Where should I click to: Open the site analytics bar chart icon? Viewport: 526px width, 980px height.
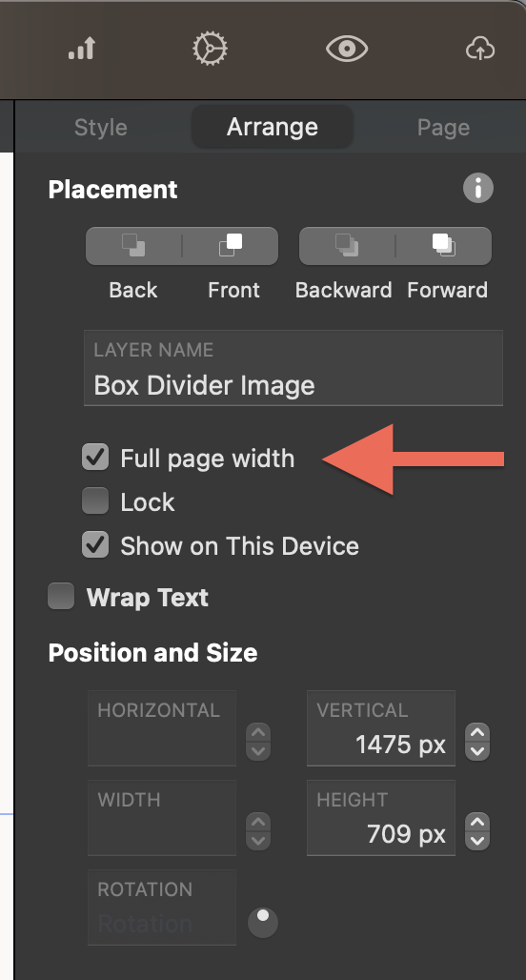click(82, 48)
